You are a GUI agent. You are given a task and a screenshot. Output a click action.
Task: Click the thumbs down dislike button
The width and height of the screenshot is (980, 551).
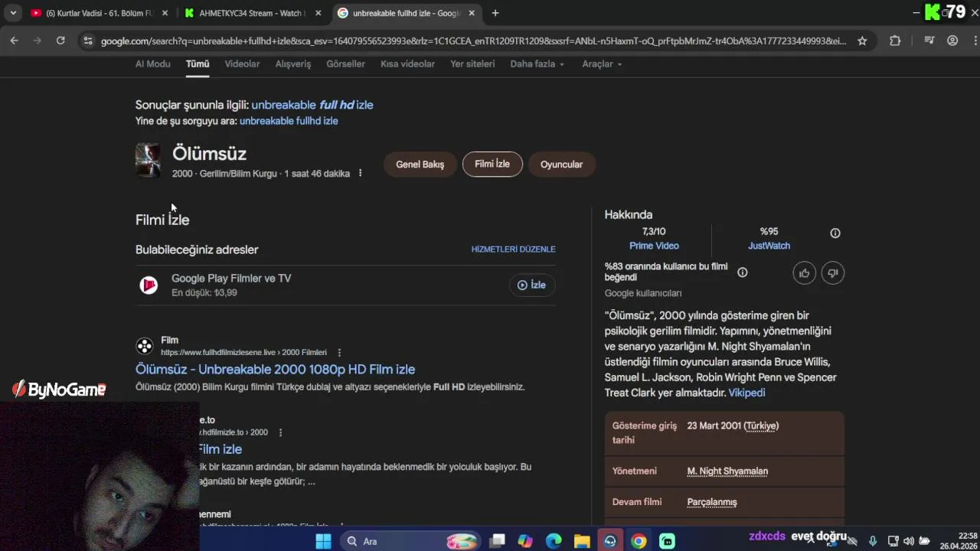832,272
